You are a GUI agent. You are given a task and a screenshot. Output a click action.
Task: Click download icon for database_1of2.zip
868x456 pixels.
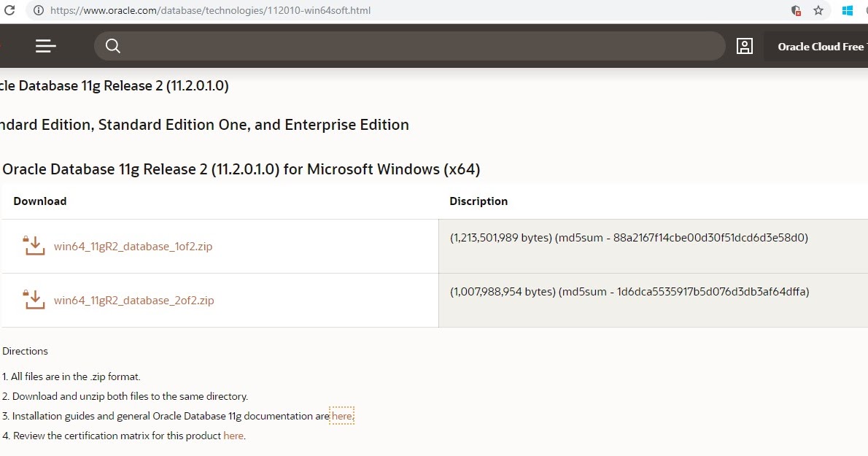(34, 246)
